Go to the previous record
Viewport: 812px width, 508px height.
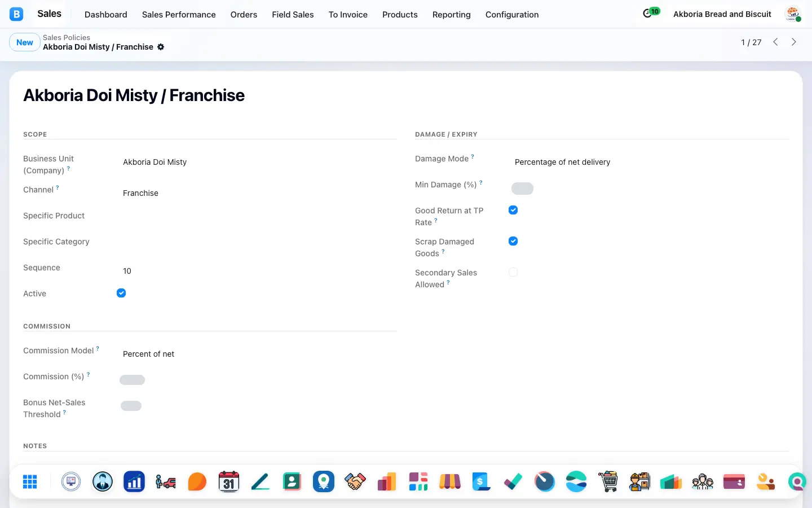tap(776, 42)
